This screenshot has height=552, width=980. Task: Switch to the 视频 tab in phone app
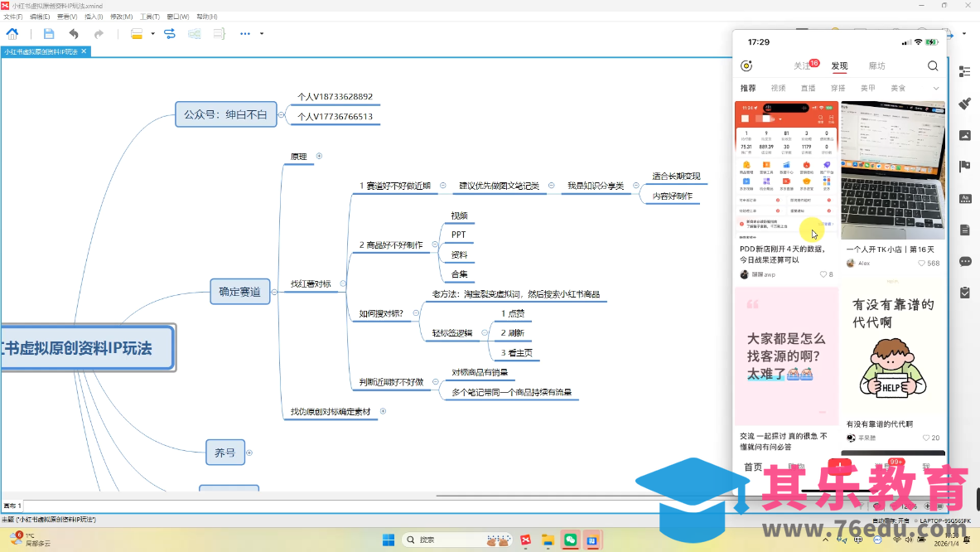(778, 88)
